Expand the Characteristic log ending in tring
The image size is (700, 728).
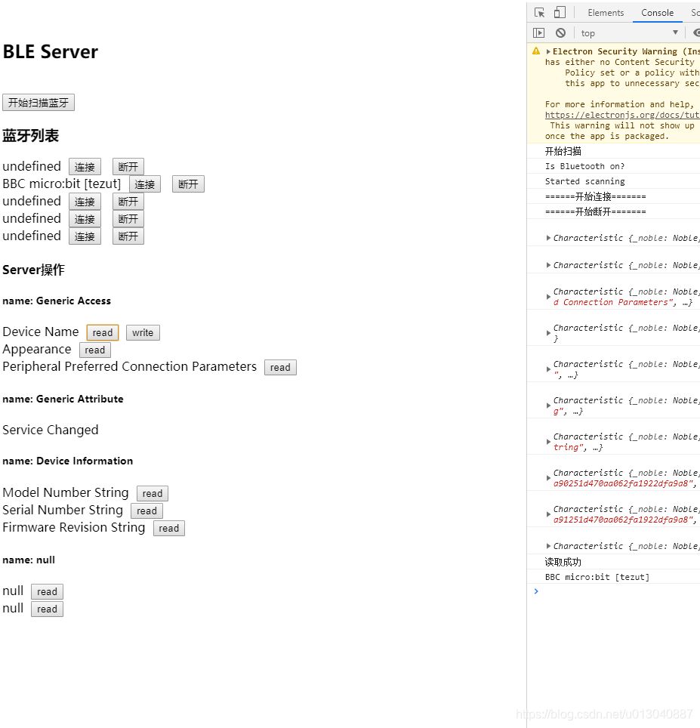coord(548,442)
